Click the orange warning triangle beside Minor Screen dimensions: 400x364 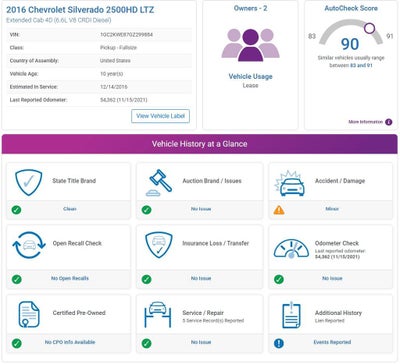279,210
